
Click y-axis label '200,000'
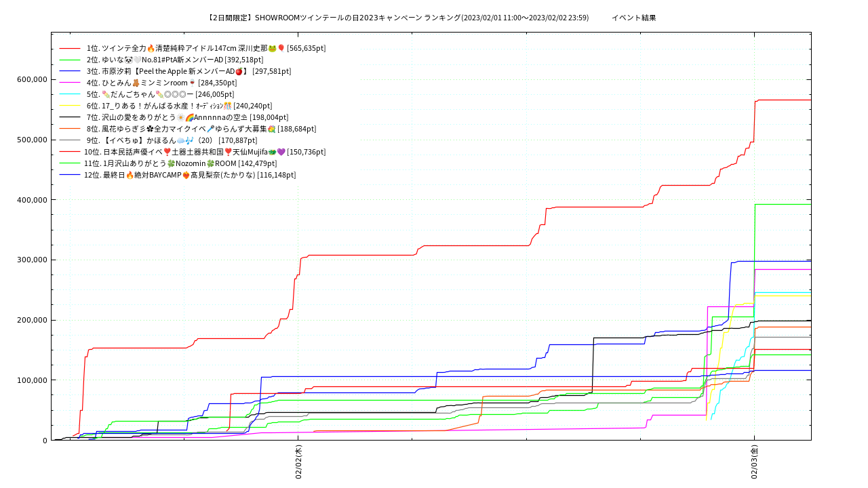[31, 320]
